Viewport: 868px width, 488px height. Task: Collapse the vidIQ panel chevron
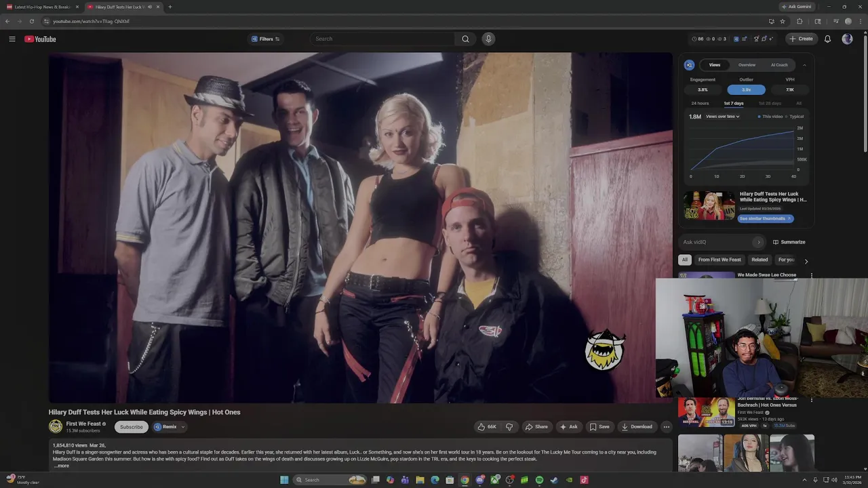pyautogui.click(x=804, y=65)
